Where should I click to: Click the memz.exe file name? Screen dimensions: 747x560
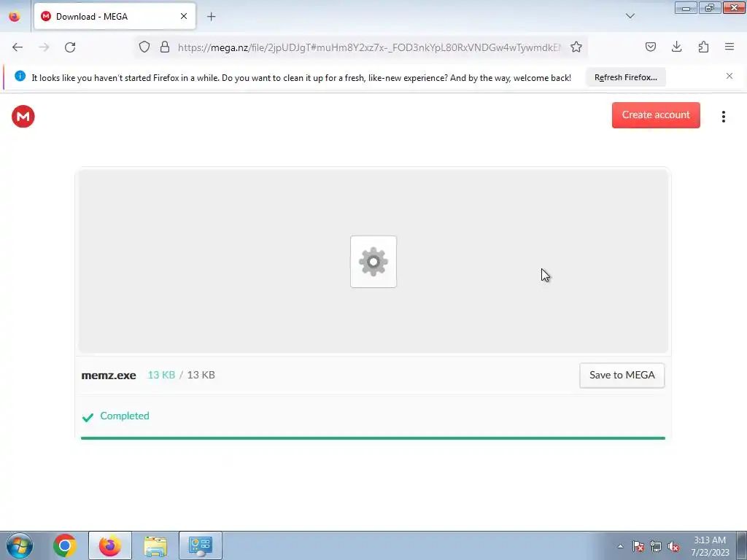[x=109, y=376]
